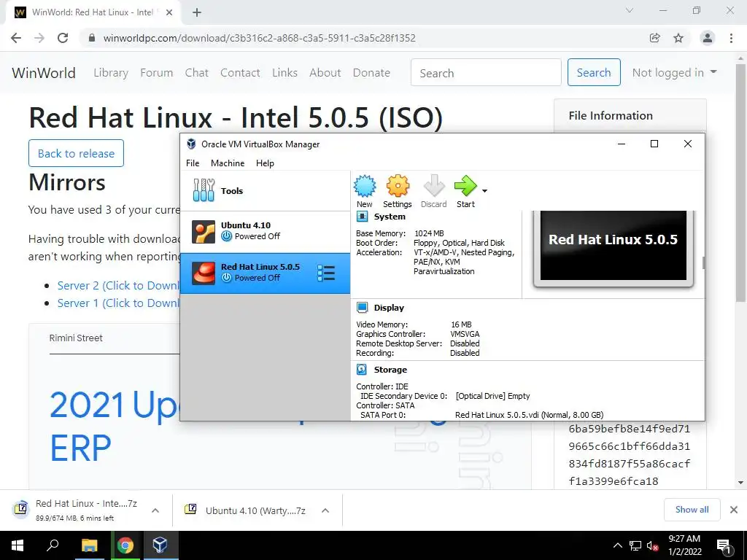Open the Chrome profile avatar
The width and height of the screenshot is (747, 560).
(708, 38)
